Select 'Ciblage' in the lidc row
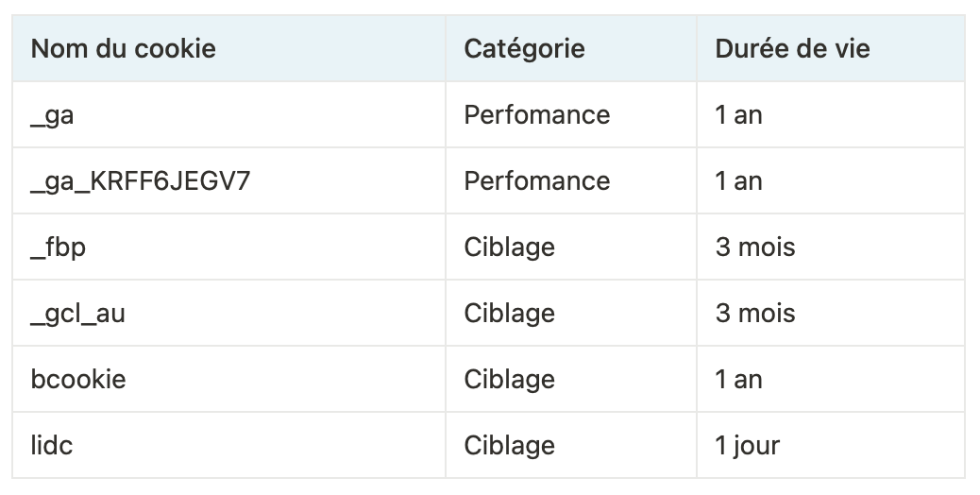Image resolution: width=980 pixels, height=495 pixels. pos(509,446)
